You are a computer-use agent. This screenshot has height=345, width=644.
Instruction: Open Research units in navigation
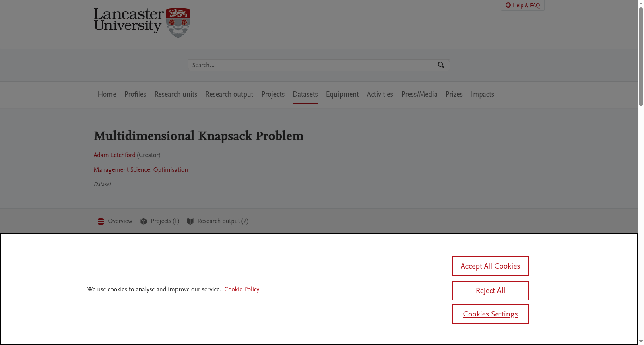[176, 94]
